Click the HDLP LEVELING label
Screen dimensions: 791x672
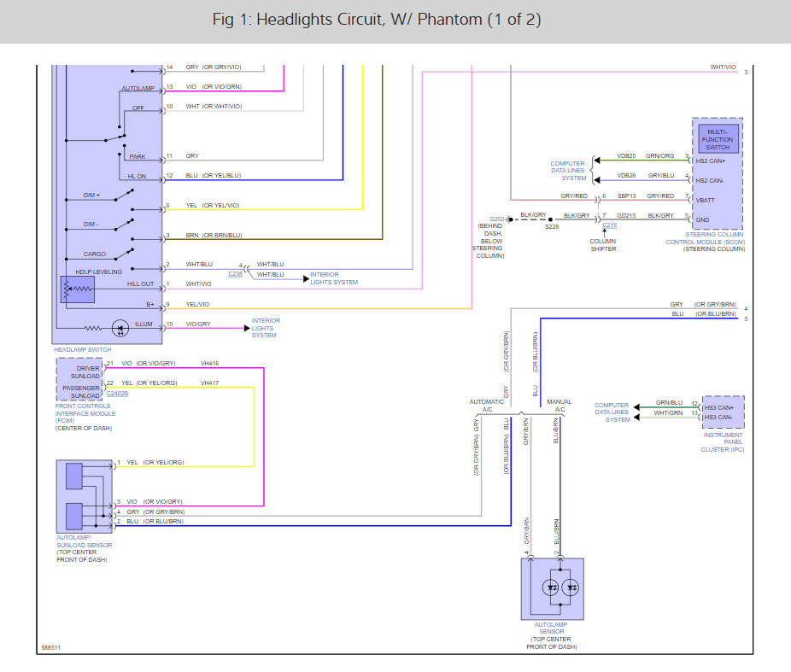(x=99, y=272)
